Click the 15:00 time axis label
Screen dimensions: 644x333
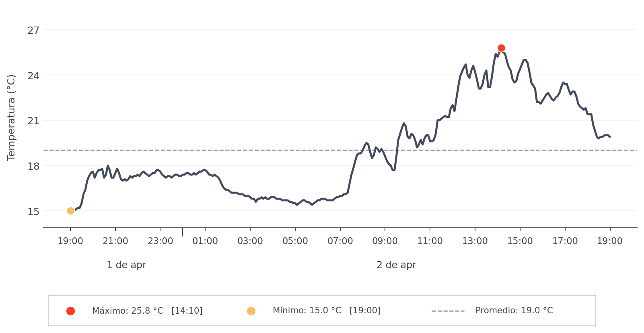click(520, 241)
